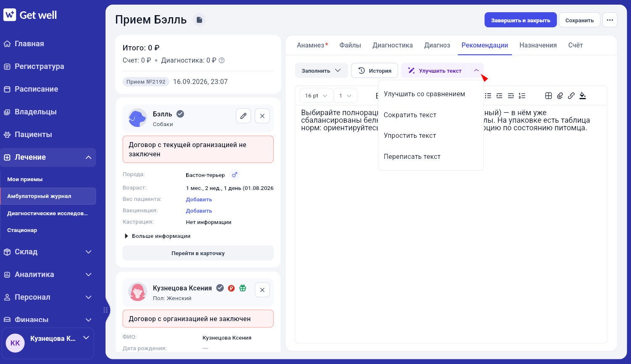Click the Завершить и закрыть button
The width and height of the screenshot is (631, 364).
[x=520, y=20]
